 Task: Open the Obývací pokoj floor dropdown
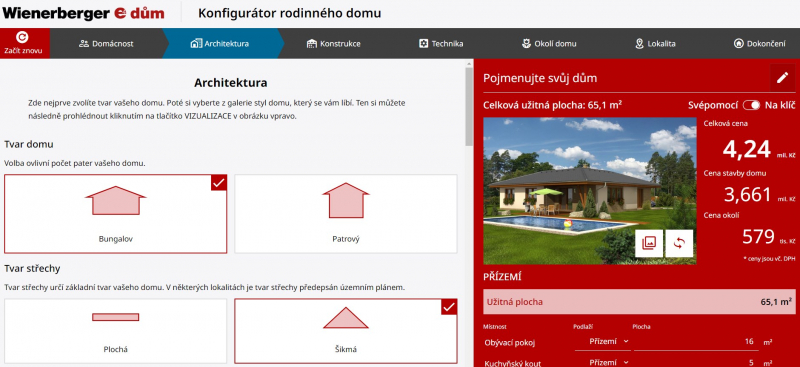point(603,341)
